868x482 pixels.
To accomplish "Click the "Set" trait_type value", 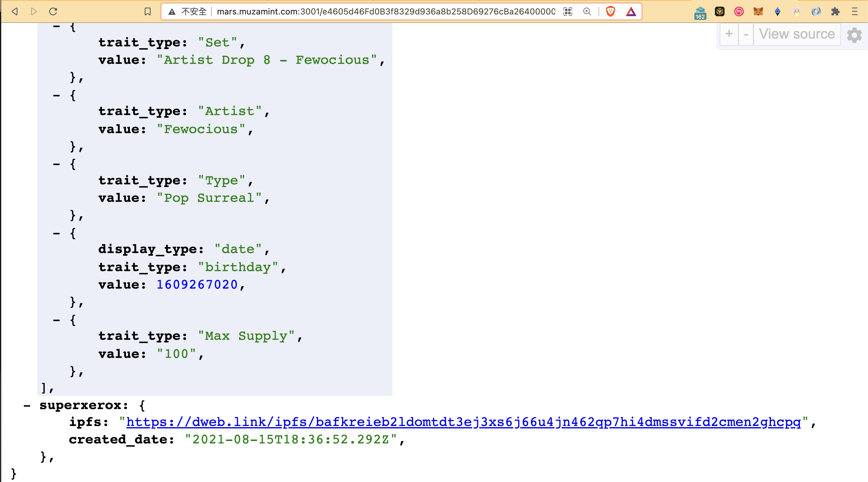I will pos(217,43).
